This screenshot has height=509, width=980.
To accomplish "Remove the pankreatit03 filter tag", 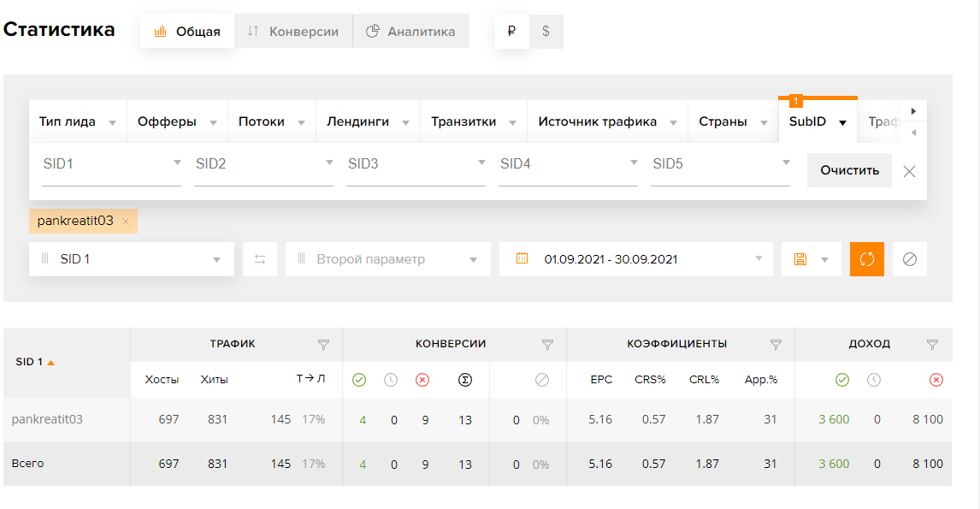I will click(126, 222).
